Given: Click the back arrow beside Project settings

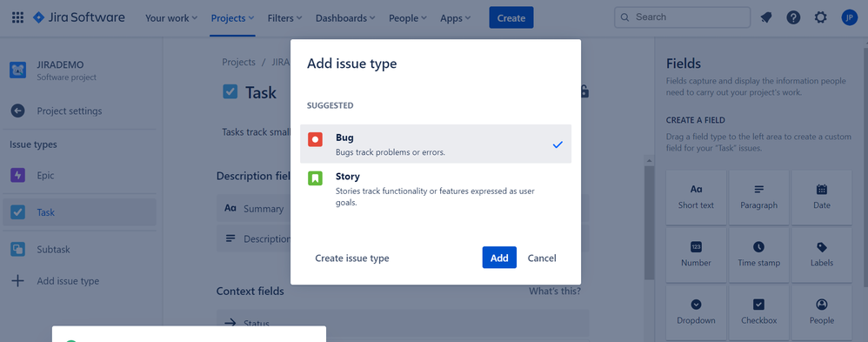Looking at the screenshot, I should [17, 111].
